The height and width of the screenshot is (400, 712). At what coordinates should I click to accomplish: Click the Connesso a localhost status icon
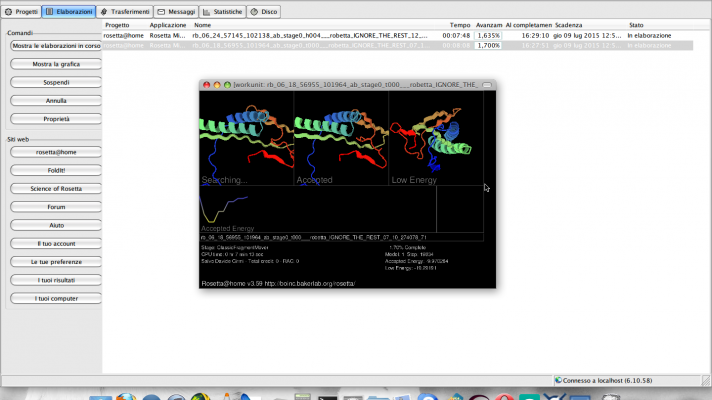(559, 380)
